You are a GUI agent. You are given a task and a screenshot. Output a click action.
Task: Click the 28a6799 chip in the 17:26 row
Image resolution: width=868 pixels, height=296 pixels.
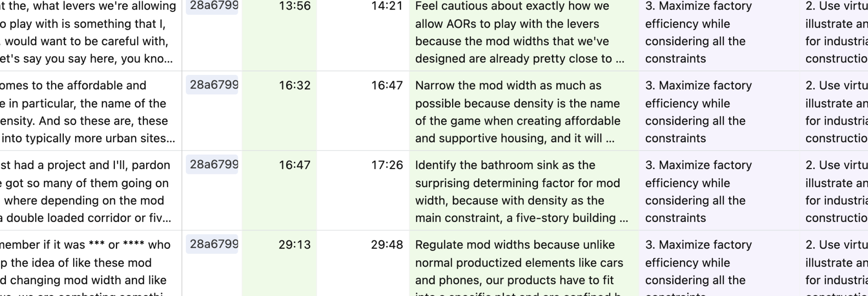pyautogui.click(x=213, y=164)
